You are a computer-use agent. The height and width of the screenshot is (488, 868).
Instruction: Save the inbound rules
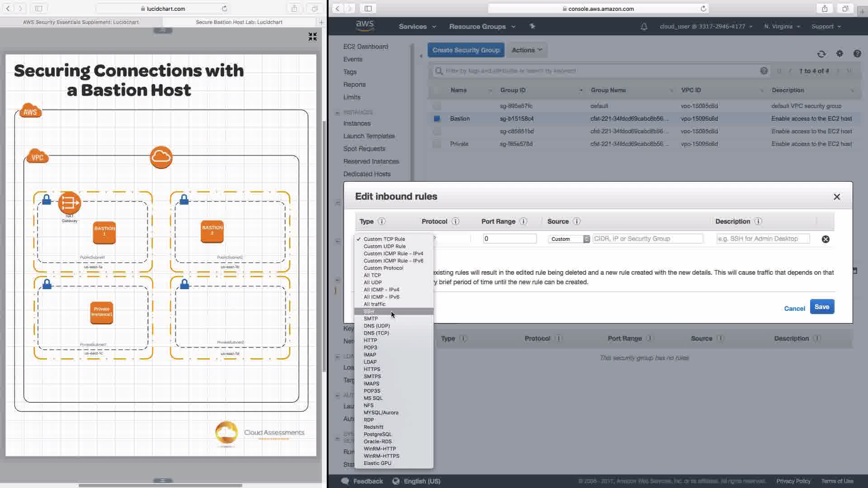[x=821, y=307]
